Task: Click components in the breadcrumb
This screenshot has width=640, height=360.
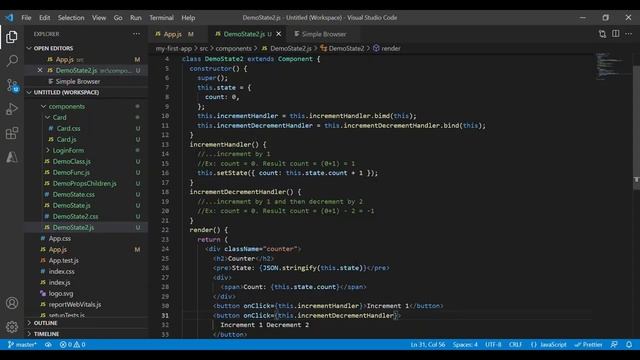Action: [x=233, y=48]
